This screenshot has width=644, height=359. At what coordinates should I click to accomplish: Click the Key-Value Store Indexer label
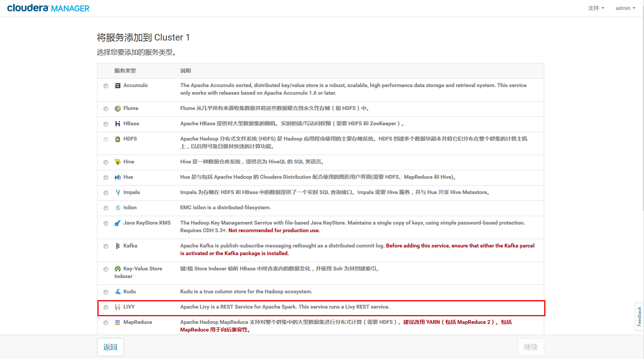pyautogui.click(x=138, y=273)
